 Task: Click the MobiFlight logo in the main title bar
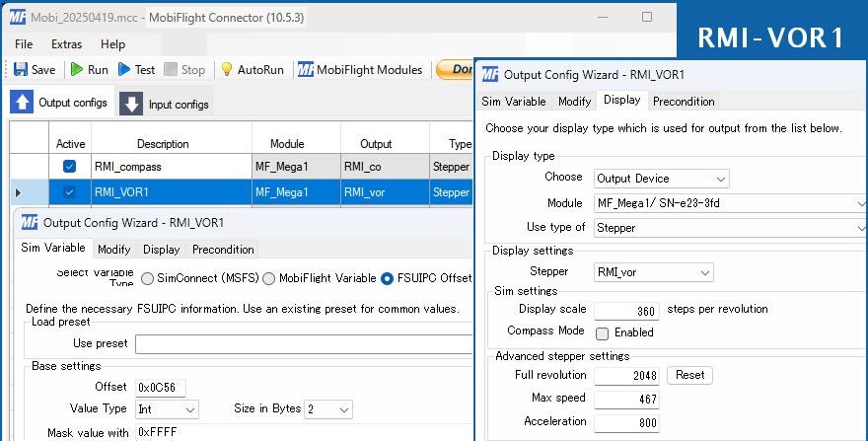(x=18, y=17)
